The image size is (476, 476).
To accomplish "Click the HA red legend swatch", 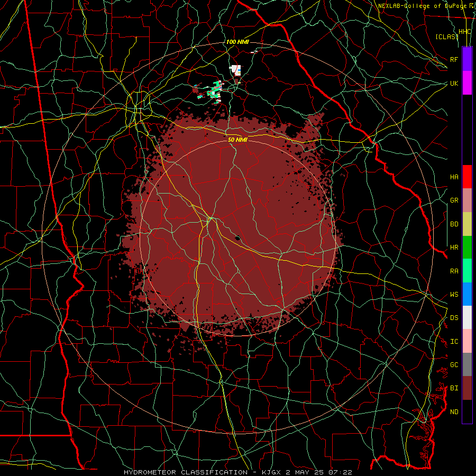I will coord(467,177).
